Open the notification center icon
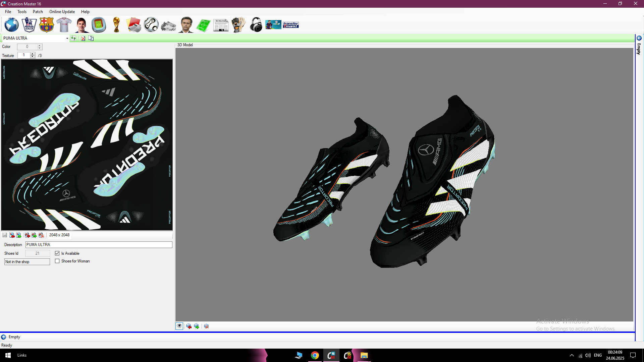This screenshot has width=644, height=362. [x=633, y=355]
